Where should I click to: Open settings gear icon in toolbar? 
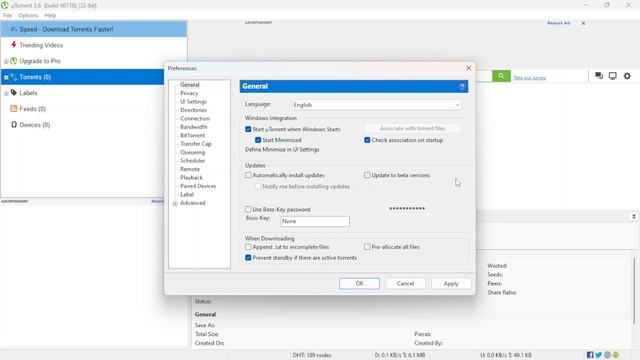[x=627, y=76]
